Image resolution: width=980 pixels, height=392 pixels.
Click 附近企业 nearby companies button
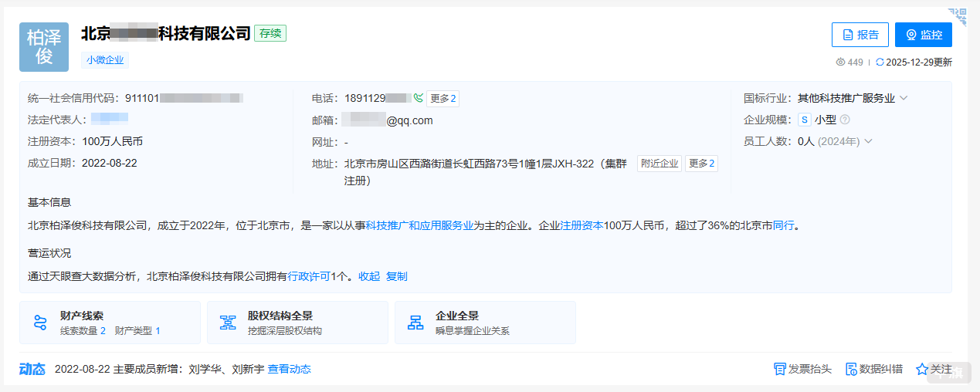659,164
